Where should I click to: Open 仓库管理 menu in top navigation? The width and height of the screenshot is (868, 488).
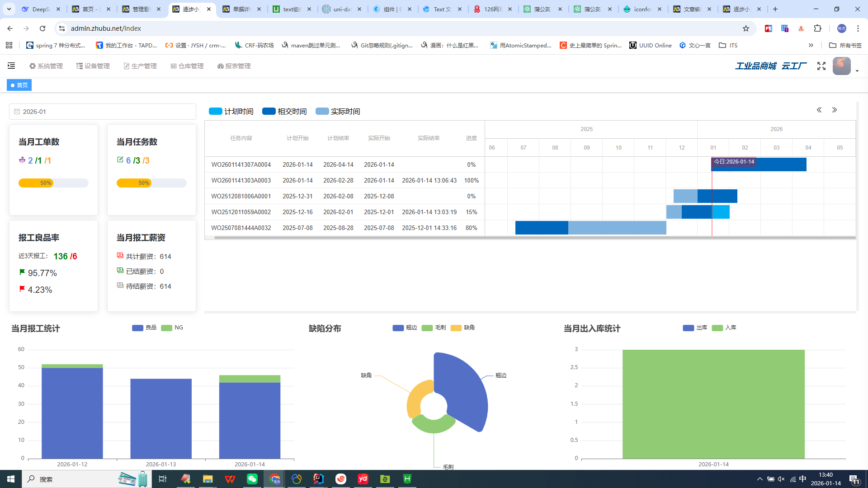click(x=187, y=66)
